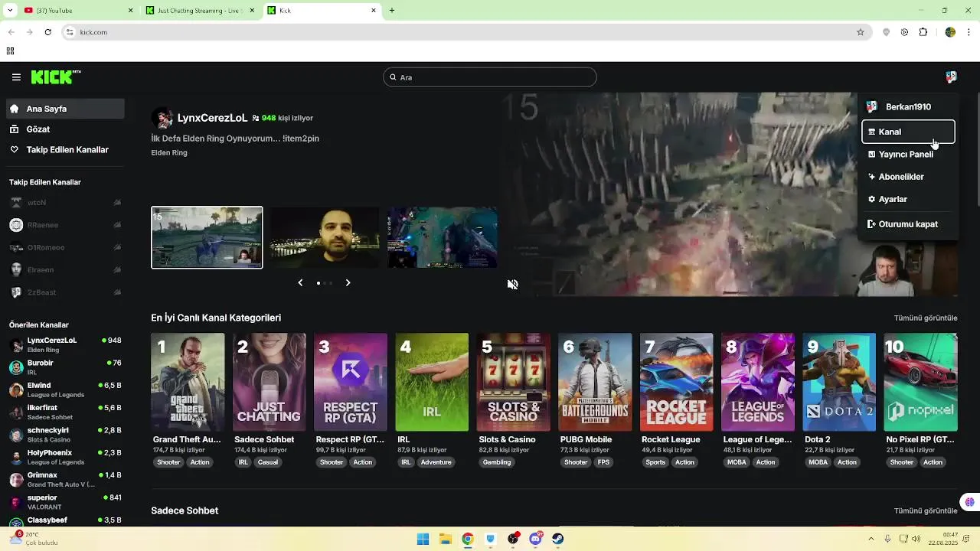
Task: Open followed channel Elraenn
Action: (x=65, y=269)
